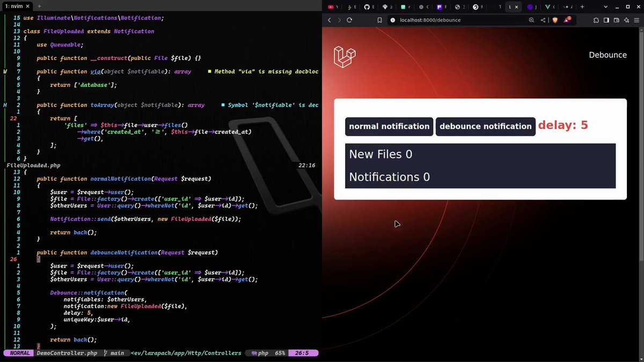Add a new terminal tab with plus
644x362 pixels.
pos(39,6)
